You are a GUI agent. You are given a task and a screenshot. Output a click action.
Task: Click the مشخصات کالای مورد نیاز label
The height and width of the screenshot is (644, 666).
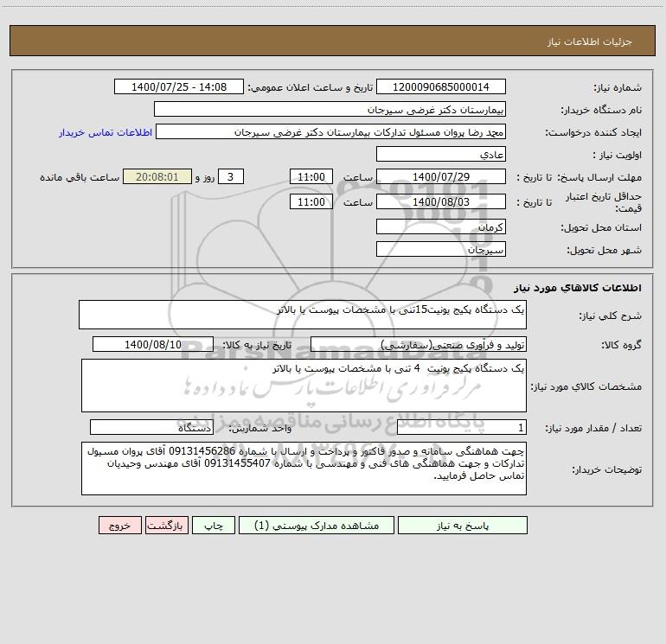[586, 386]
